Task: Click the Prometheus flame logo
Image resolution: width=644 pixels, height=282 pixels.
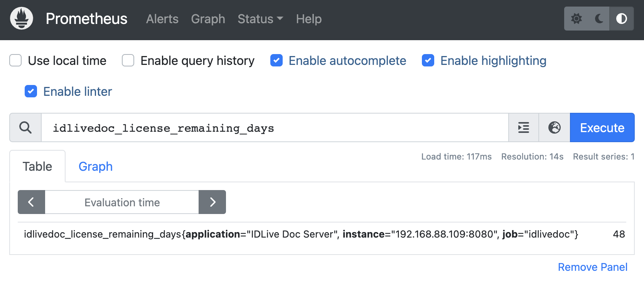Action: (22, 19)
